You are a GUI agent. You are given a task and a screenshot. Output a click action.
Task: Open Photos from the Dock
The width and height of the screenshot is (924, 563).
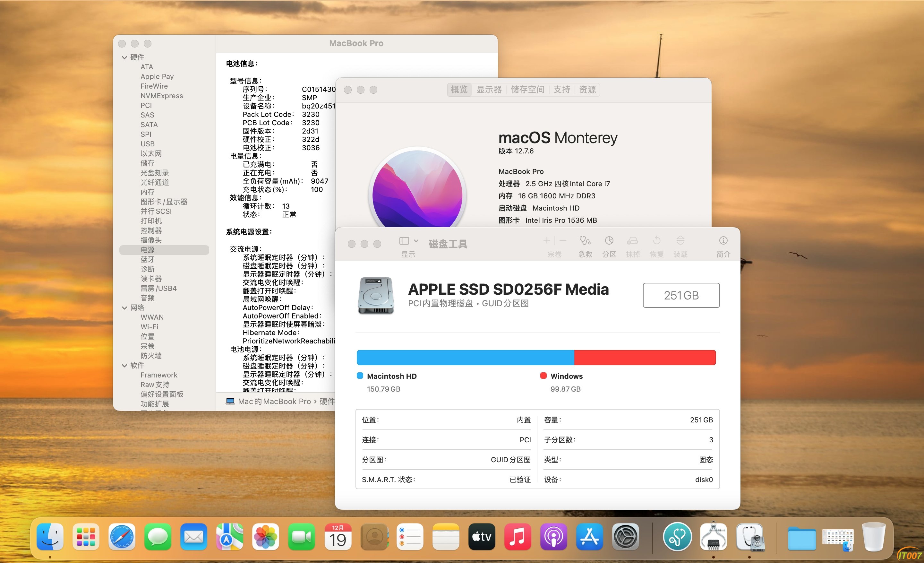(266, 536)
